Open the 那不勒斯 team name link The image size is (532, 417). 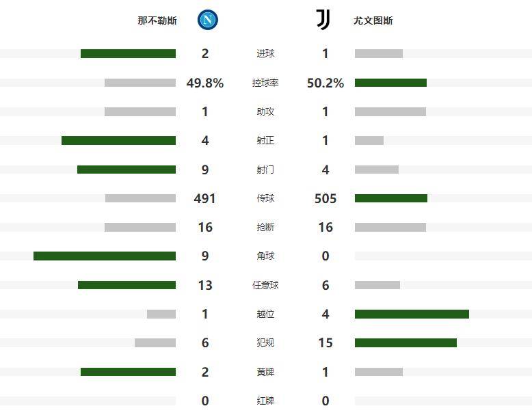tap(157, 21)
